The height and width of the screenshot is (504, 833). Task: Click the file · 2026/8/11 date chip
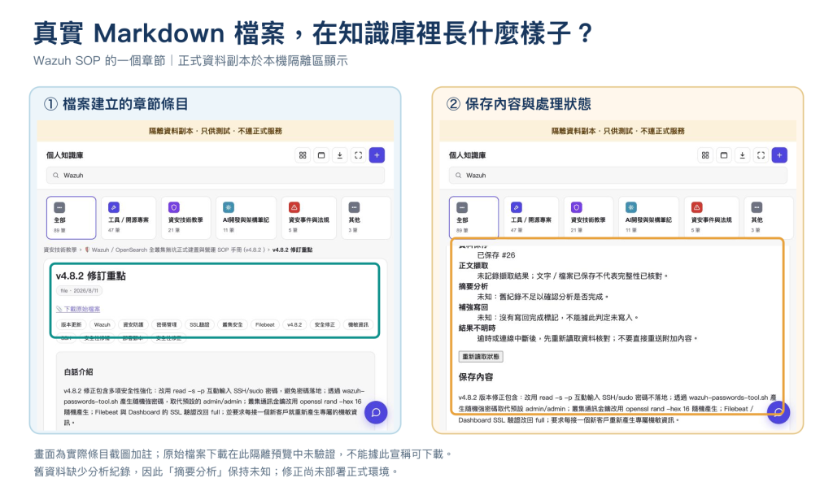coord(79,291)
